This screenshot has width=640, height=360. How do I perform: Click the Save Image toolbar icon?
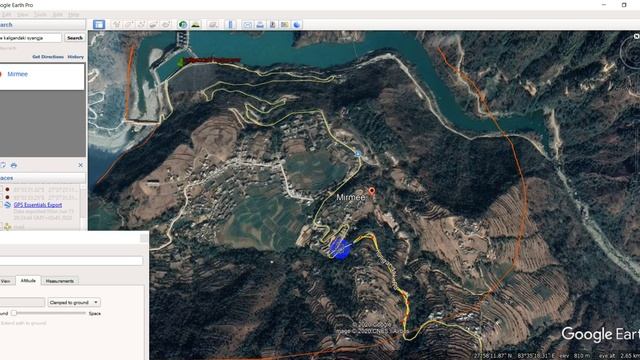coord(272,25)
